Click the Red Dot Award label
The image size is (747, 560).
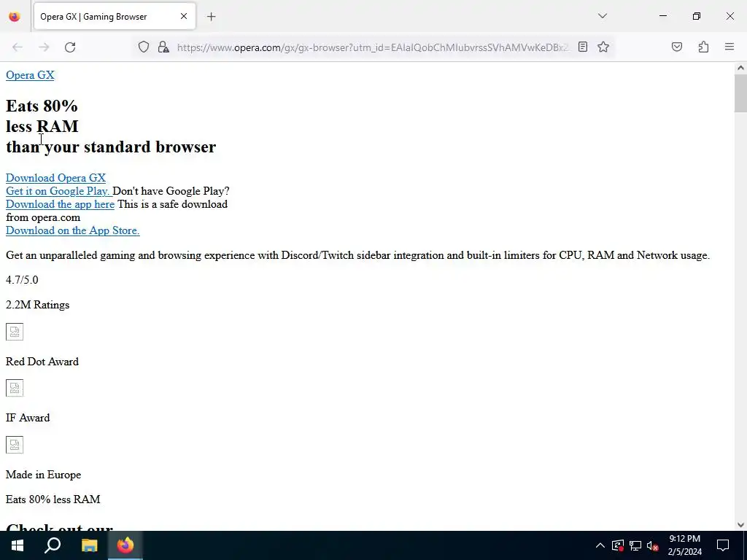click(42, 362)
